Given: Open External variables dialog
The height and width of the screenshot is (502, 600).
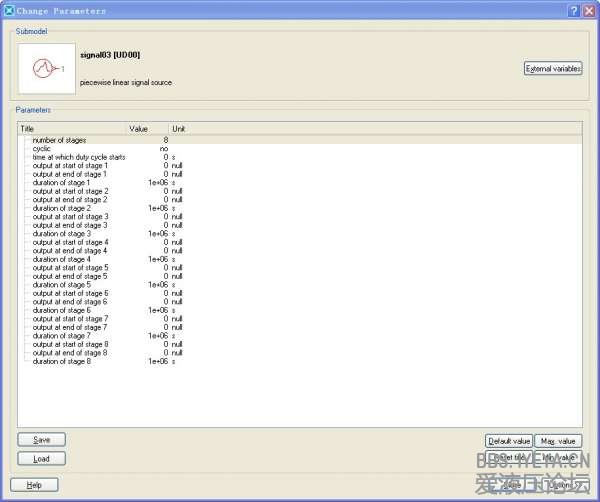Looking at the screenshot, I should [x=553, y=69].
